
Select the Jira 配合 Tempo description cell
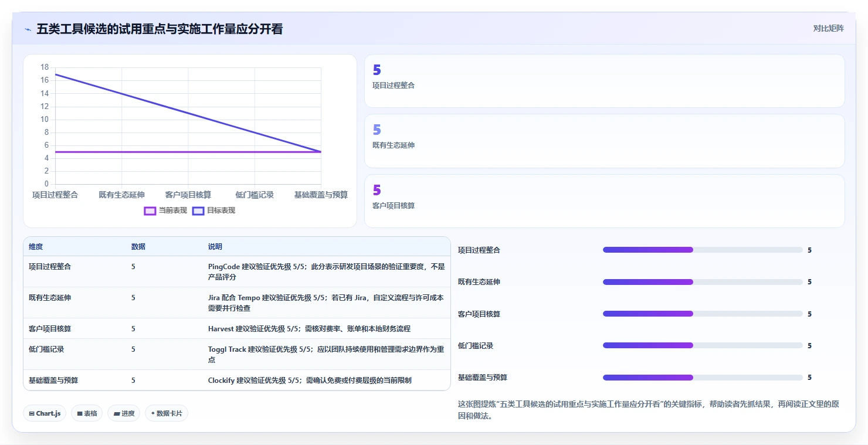click(x=327, y=303)
